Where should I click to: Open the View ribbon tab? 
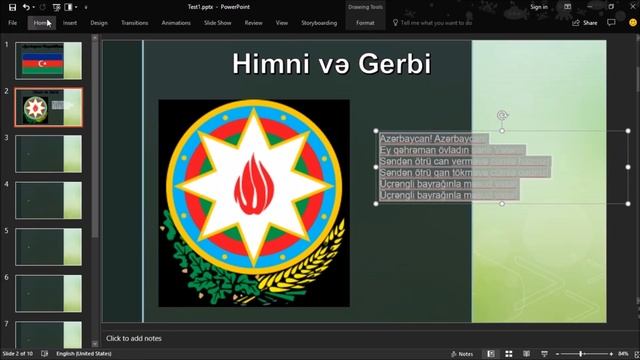(x=282, y=23)
